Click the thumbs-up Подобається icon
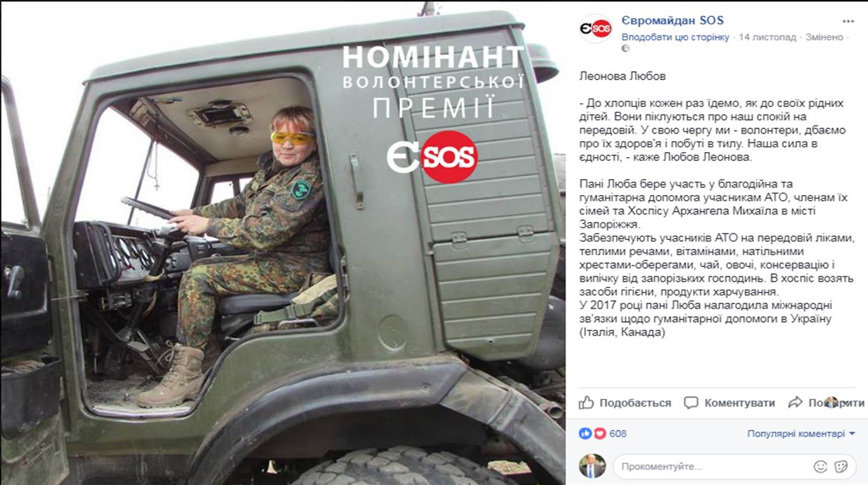868x485 pixels. (587, 402)
